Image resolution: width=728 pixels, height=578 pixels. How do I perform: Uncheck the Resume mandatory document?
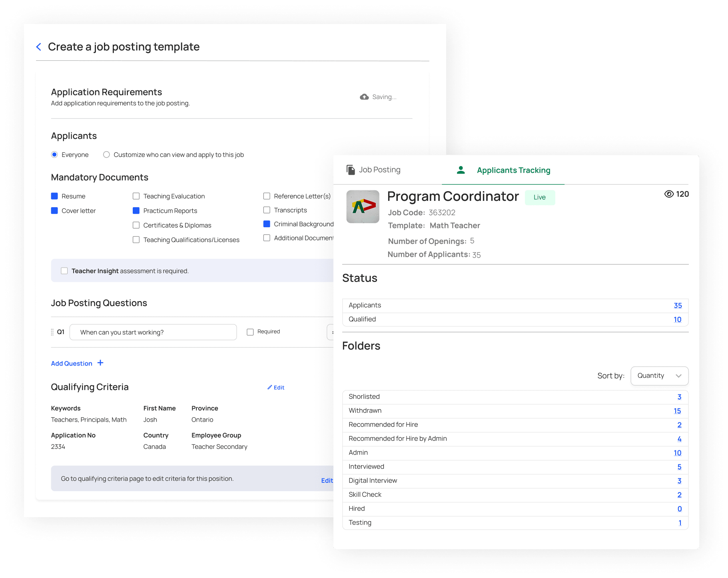pyautogui.click(x=55, y=196)
